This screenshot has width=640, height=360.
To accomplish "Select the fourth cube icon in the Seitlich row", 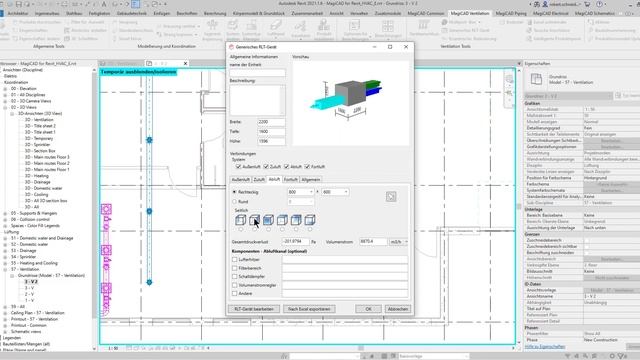I will click(x=282, y=220).
